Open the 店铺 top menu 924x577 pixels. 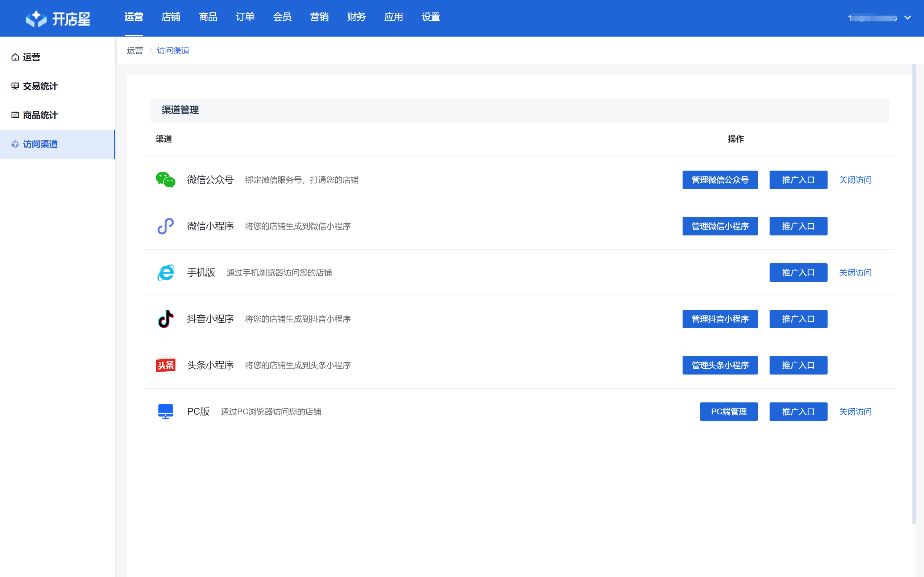171,17
